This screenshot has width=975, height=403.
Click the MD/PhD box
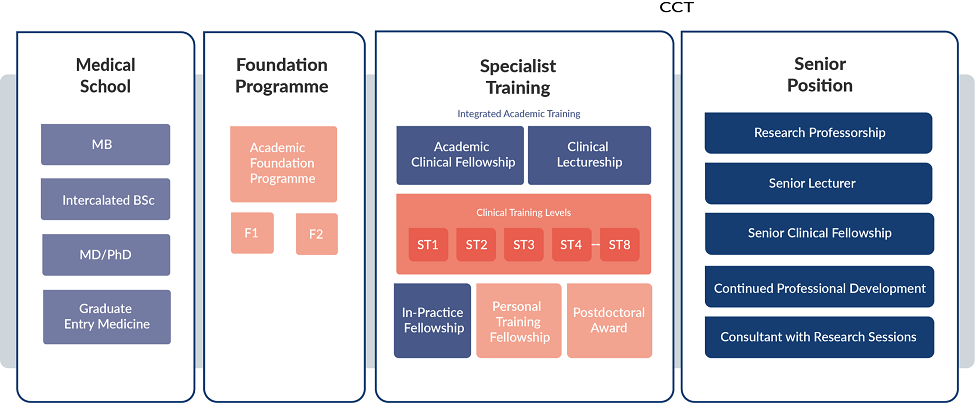click(x=105, y=254)
